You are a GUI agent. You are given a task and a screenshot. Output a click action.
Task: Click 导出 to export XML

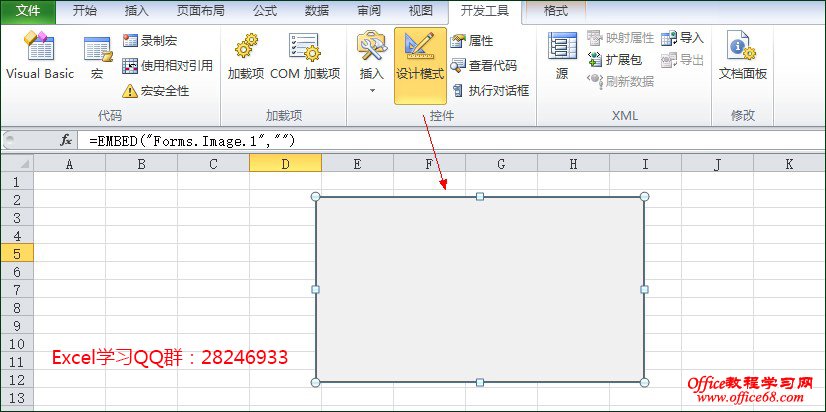[x=683, y=60]
